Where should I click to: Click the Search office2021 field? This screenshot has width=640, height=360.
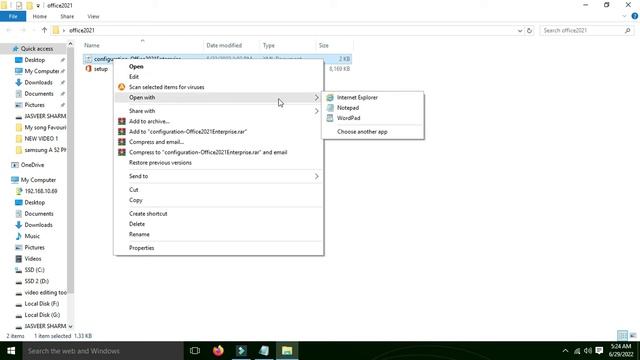point(586,30)
